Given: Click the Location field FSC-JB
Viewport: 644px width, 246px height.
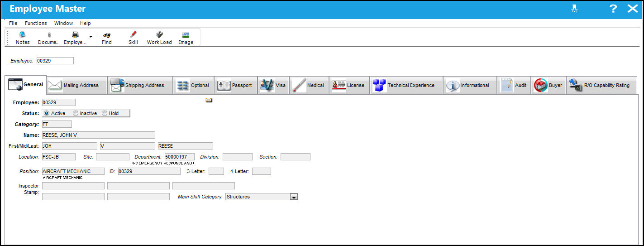Looking at the screenshot, I should [58, 157].
